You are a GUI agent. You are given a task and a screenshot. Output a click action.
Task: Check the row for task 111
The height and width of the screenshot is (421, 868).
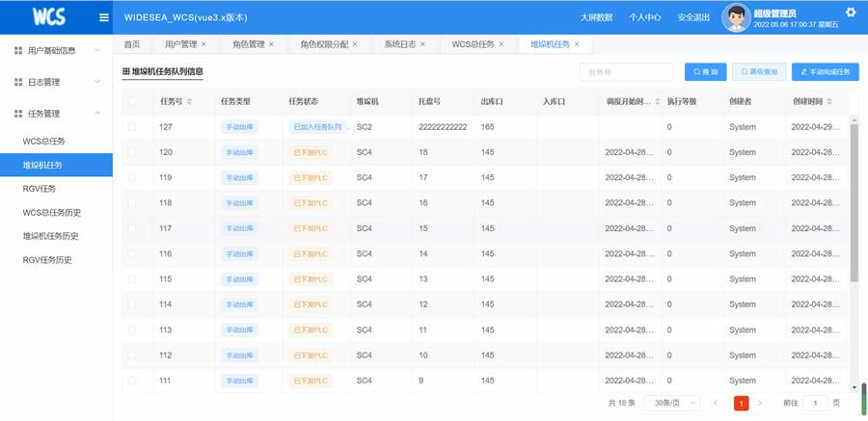point(132,381)
